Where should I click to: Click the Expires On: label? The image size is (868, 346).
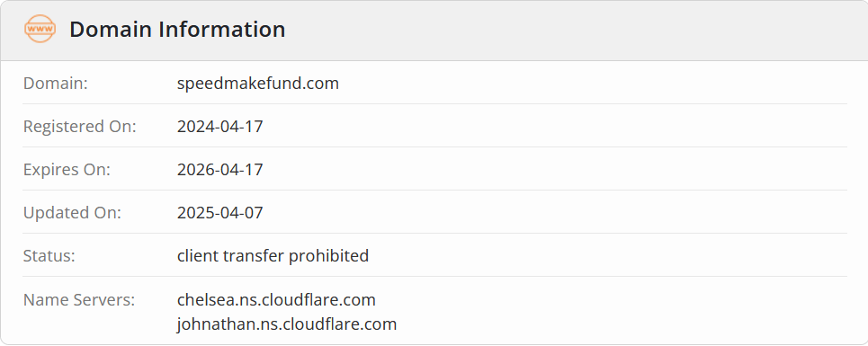[67, 170]
